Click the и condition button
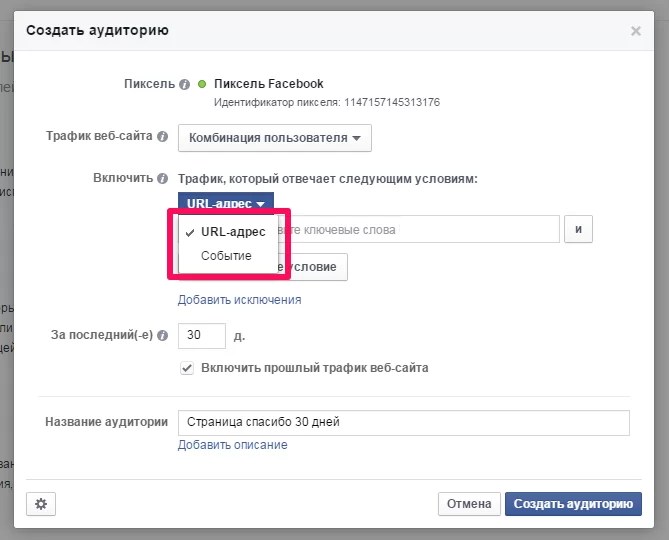Screen dimensions: 669x540 pyautogui.click(x=578, y=230)
